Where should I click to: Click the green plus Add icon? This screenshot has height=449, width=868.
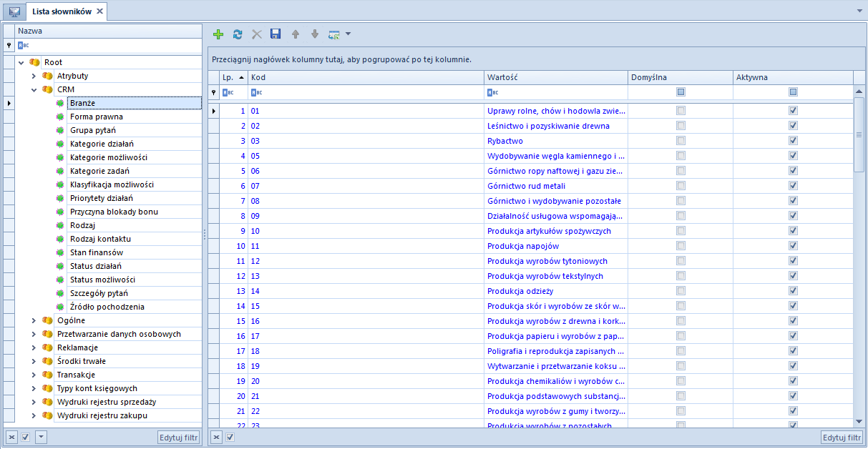point(218,34)
